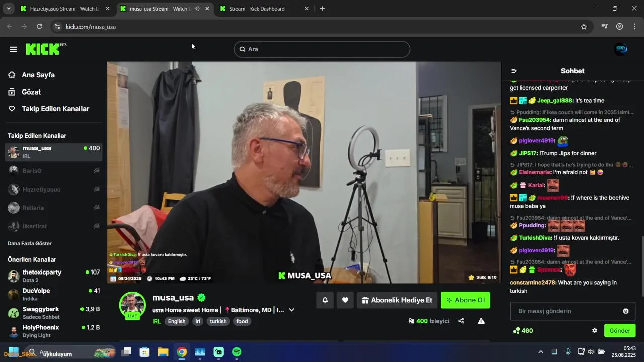The height and width of the screenshot is (362, 644).
Task: Open HolyPhoenix recommended channel
Action: (x=53, y=331)
